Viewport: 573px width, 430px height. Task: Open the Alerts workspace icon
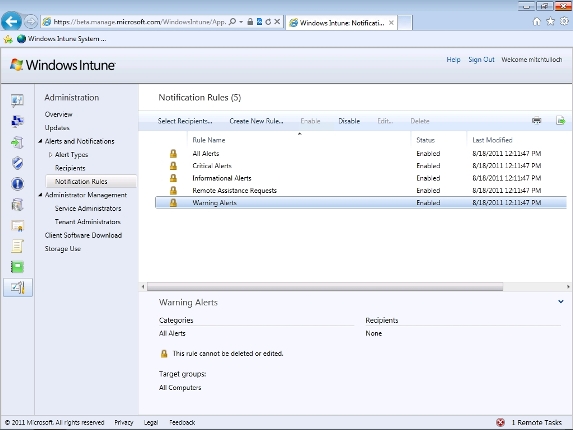[x=17, y=184]
